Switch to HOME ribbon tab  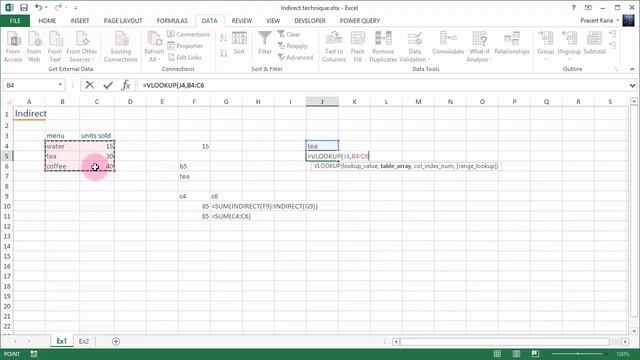[x=47, y=20]
